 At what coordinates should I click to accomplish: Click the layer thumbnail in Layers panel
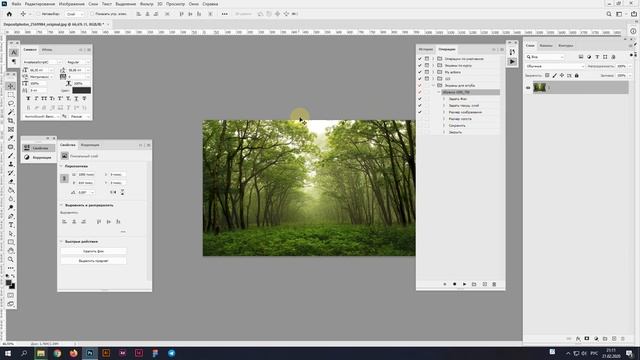tap(540, 87)
